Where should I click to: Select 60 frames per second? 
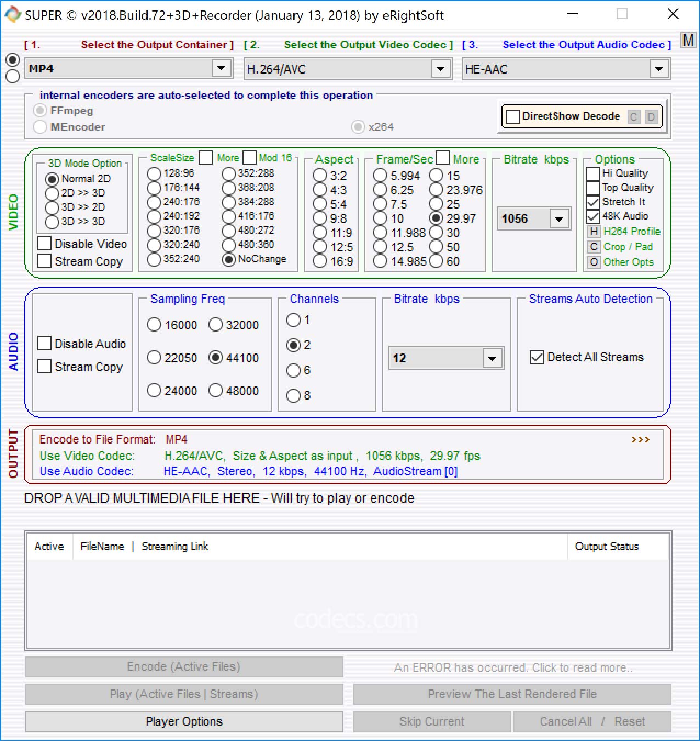tap(436, 261)
